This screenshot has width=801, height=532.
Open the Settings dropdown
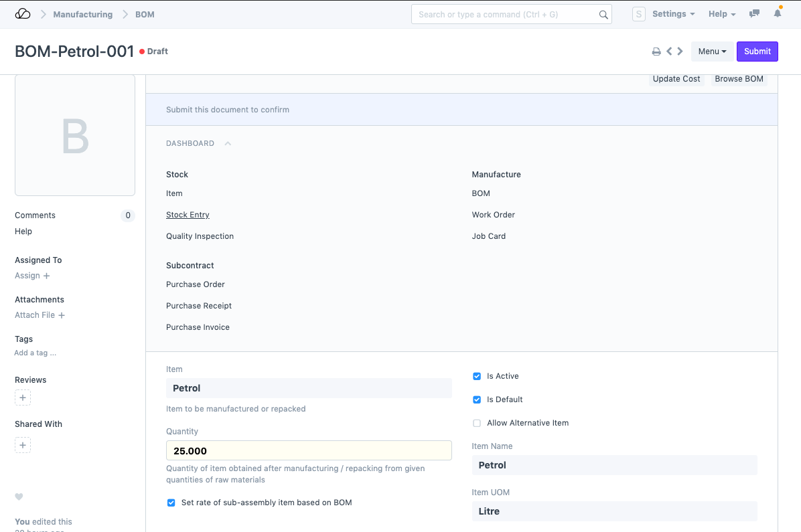(673, 14)
